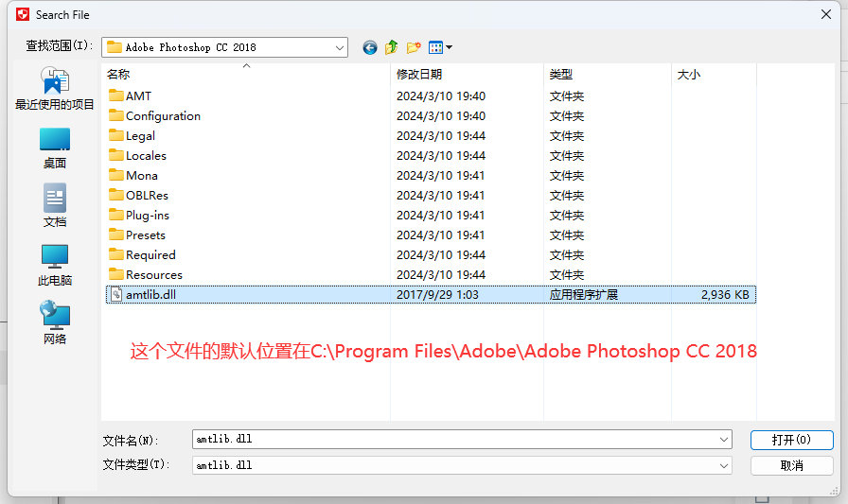Click the 取消 cancel button

pyautogui.click(x=792, y=465)
